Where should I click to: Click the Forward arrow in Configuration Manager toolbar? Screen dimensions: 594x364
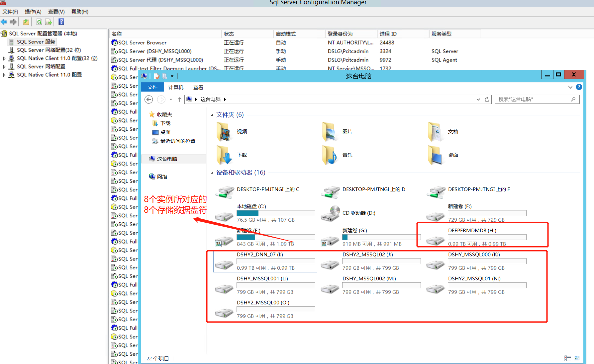(x=13, y=22)
